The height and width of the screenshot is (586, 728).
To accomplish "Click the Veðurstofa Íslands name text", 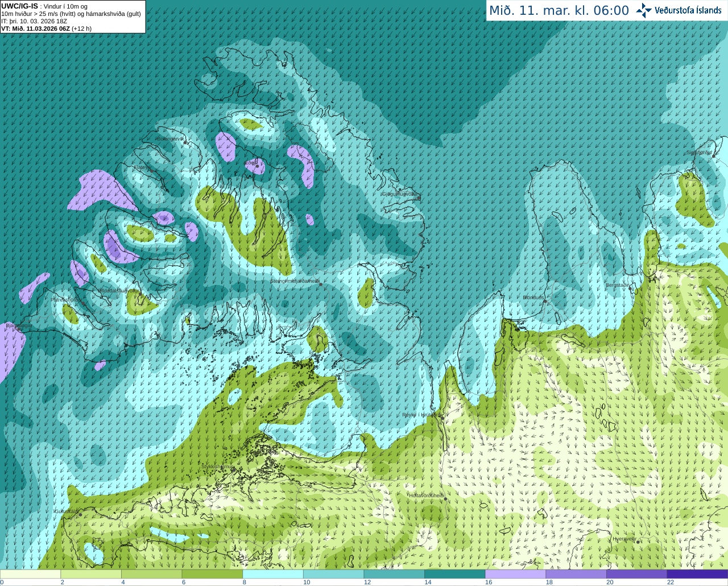I will point(688,10).
